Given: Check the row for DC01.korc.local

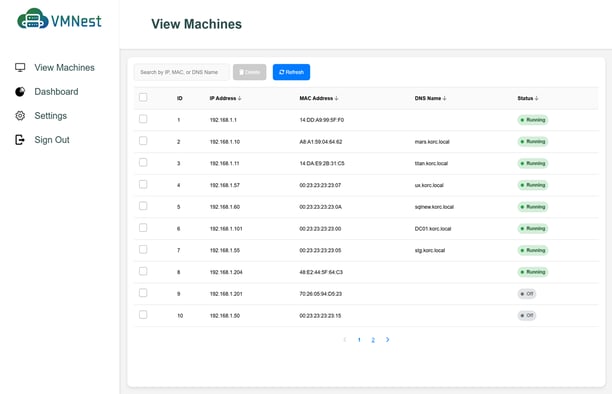Looking at the screenshot, I should coord(143,228).
